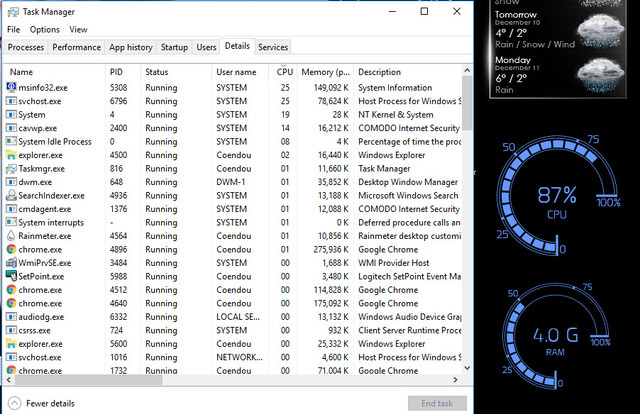
Task: Click the System Idle Process icon
Action: 11,141
